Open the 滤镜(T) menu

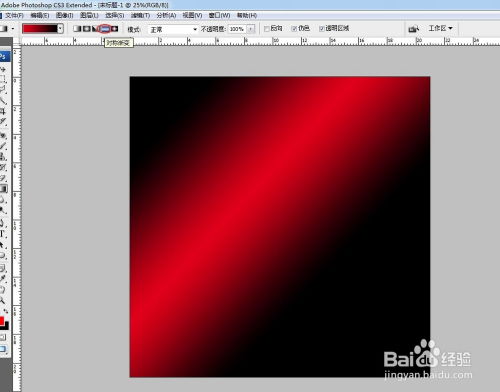click(x=140, y=15)
